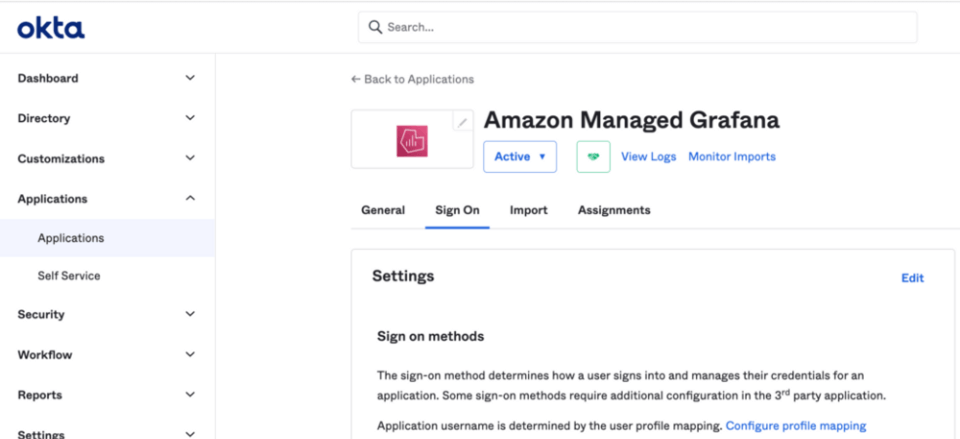Expand the Workflow menu chevron
The height and width of the screenshot is (439, 960).
coord(190,354)
